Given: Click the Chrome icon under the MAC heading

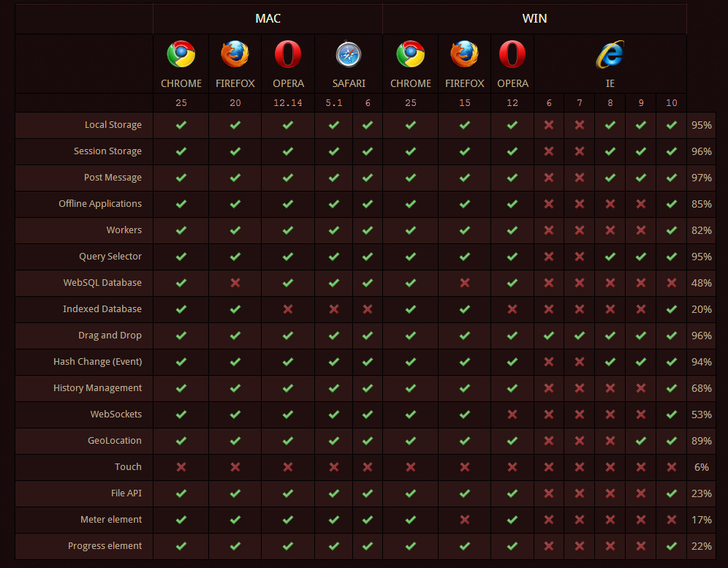Looking at the screenshot, I should pos(181,54).
